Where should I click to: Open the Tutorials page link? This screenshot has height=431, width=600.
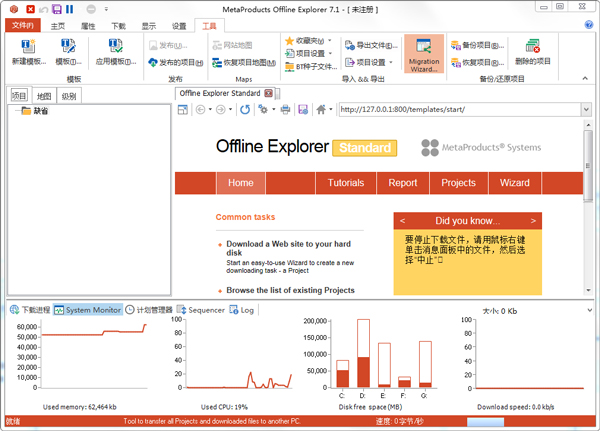tap(346, 183)
